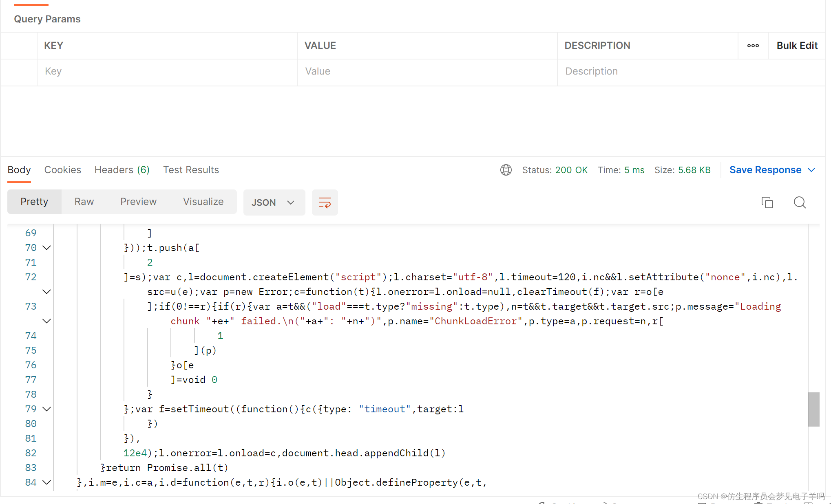
Task: Open the Save Response dropdown arrow
Action: 811,170
